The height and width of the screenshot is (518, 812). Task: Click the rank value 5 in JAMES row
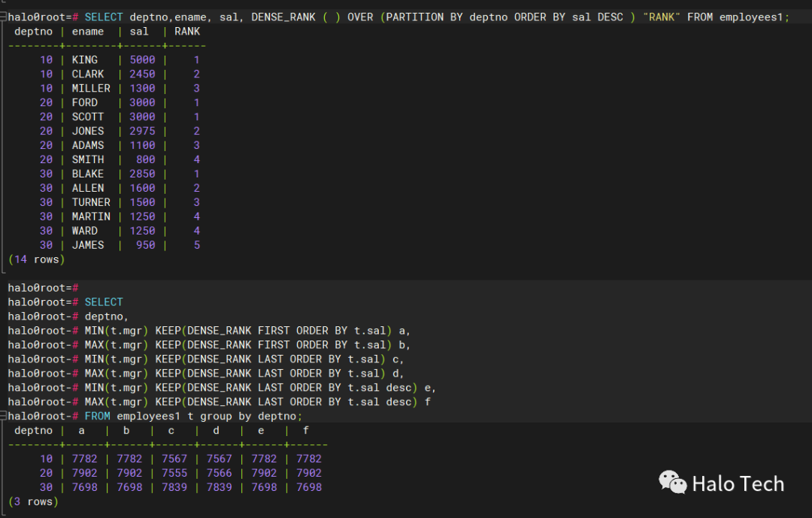point(197,245)
